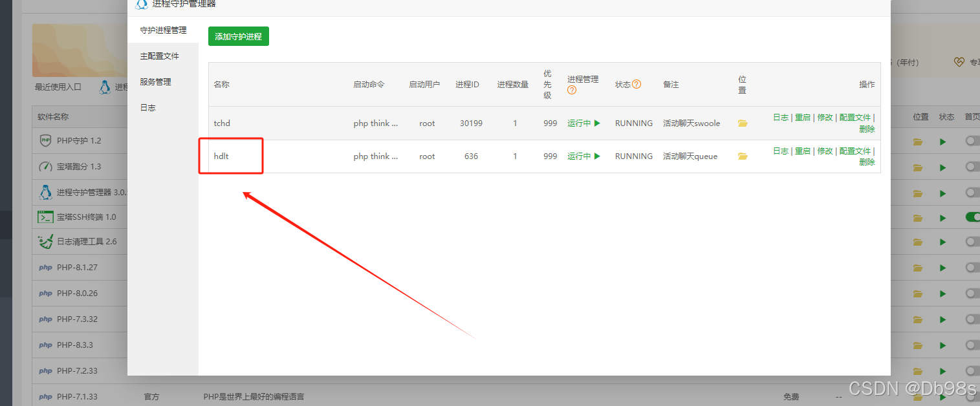Click play status icon in PHP守护 row

coord(943,142)
